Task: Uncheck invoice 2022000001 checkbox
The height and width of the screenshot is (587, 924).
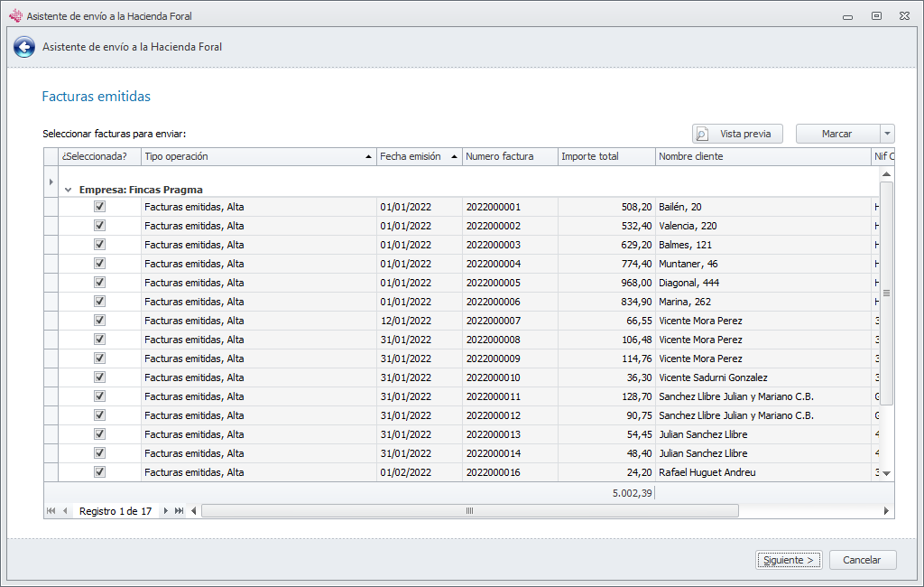Action: pyautogui.click(x=100, y=207)
